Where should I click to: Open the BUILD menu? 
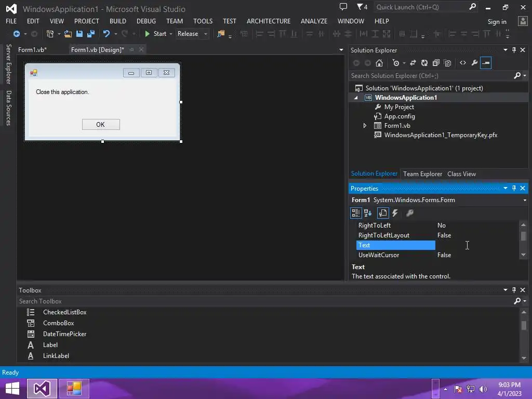(118, 21)
